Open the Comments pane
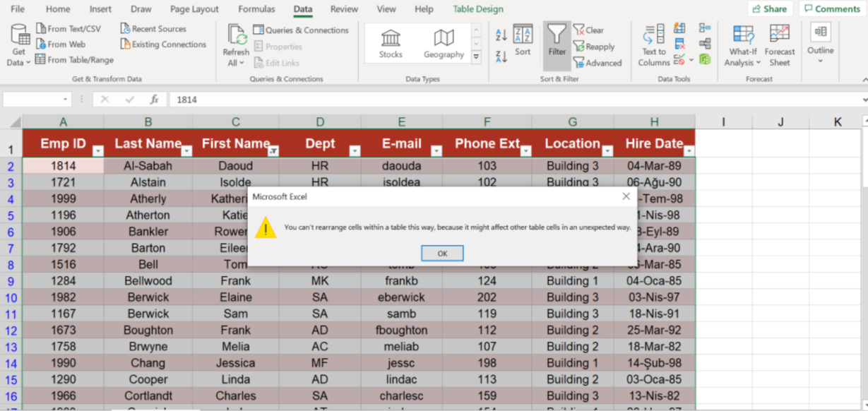 click(831, 9)
